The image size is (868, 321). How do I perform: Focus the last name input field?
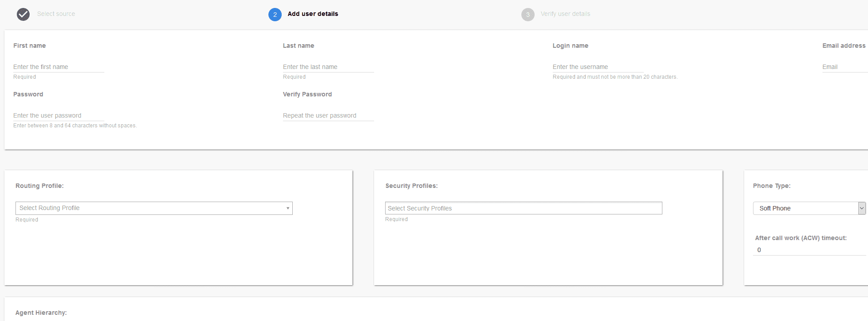329,67
